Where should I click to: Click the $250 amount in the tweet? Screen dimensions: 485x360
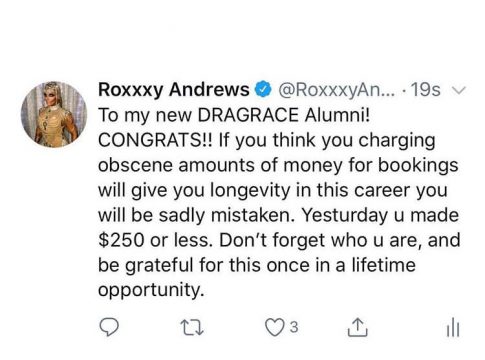(x=121, y=240)
